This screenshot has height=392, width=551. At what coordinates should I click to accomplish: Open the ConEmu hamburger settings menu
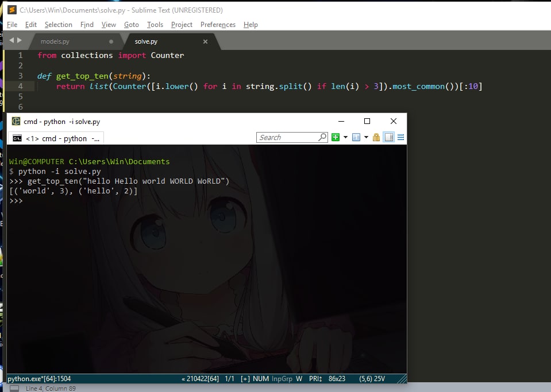400,137
